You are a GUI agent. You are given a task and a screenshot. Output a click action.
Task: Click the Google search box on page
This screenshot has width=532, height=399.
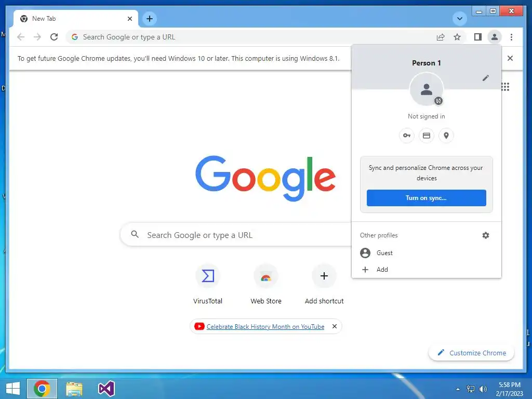[x=236, y=235]
